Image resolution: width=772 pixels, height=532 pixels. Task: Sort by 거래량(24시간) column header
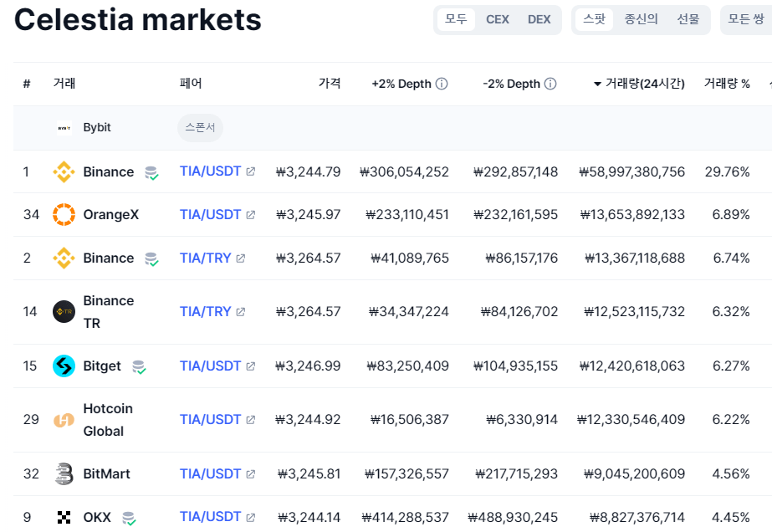tap(639, 84)
